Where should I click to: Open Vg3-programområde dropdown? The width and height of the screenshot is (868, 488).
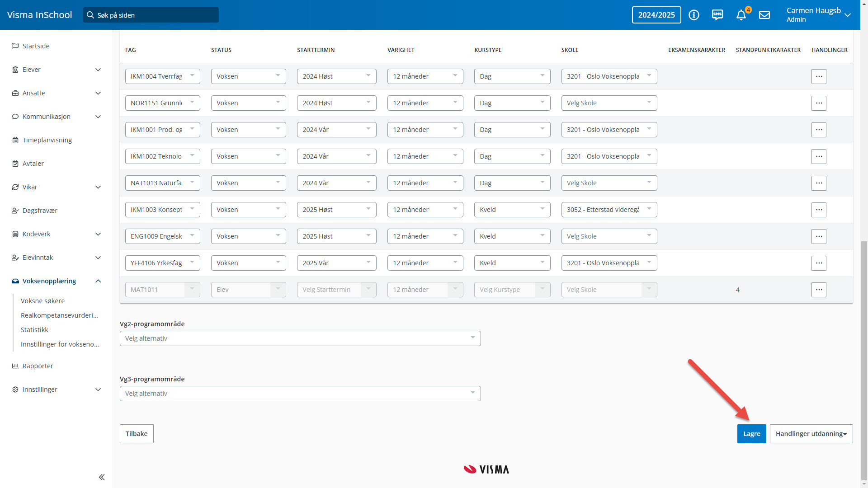pos(300,394)
